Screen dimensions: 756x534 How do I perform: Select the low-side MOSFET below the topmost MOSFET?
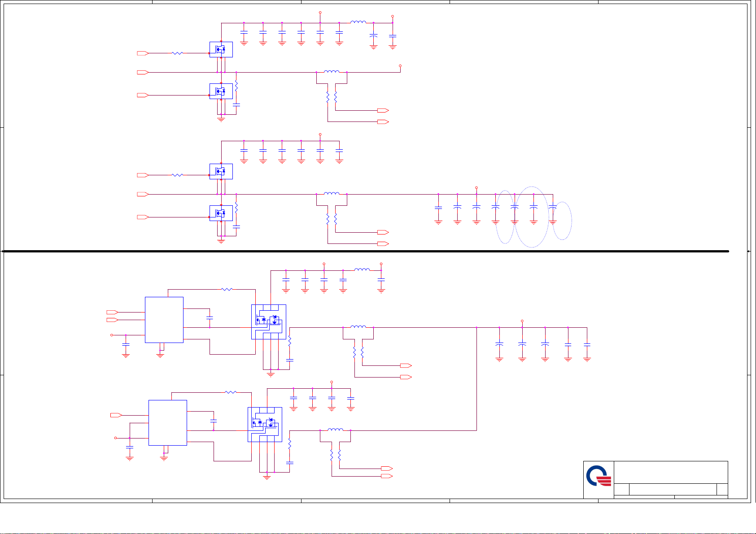(x=221, y=91)
